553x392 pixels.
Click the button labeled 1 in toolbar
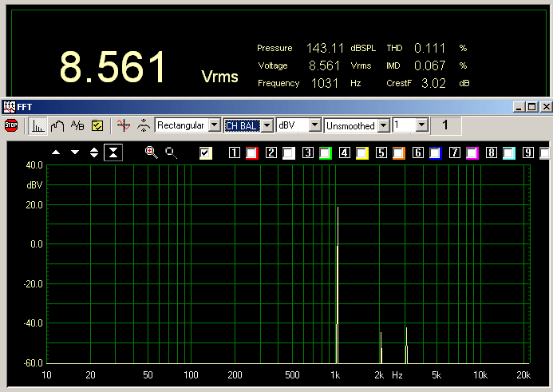tap(445, 125)
